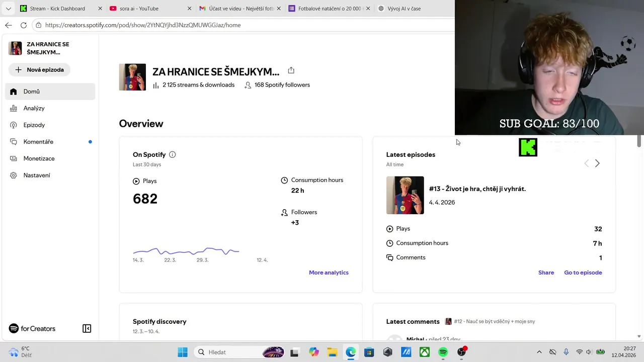The image size is (644, 362).
Task: Open the weather widget 6°C Déšť
Action: pyautogui.click(x=20, y=352)
